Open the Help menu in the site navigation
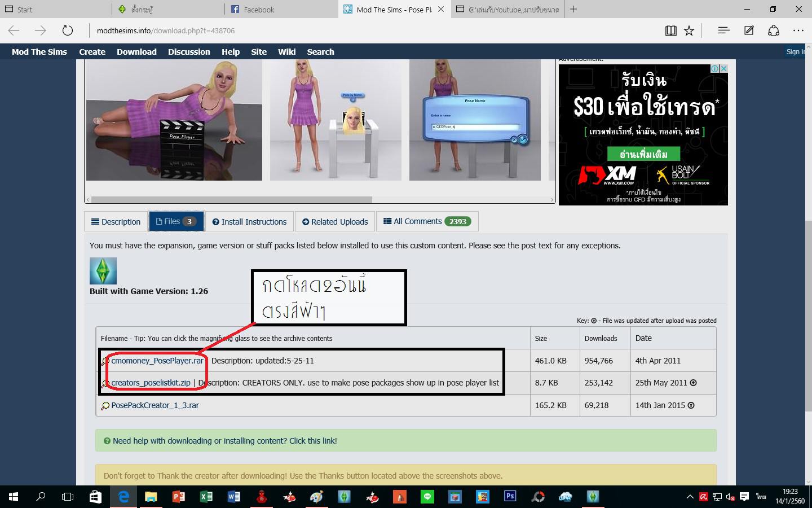This screenshot has width=812, height=508. (x=231, y=51)
